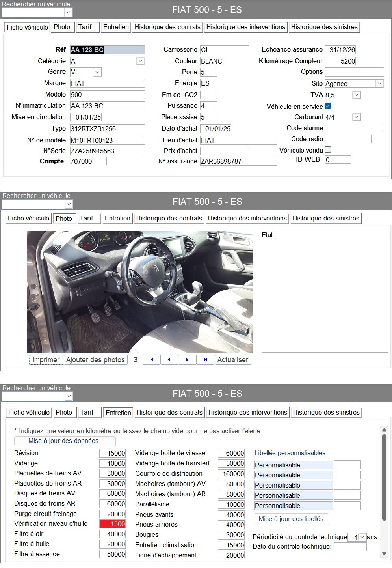Jump to the last vehicle photo
This screenshot has height=568, width=392.
pos(206,360)
